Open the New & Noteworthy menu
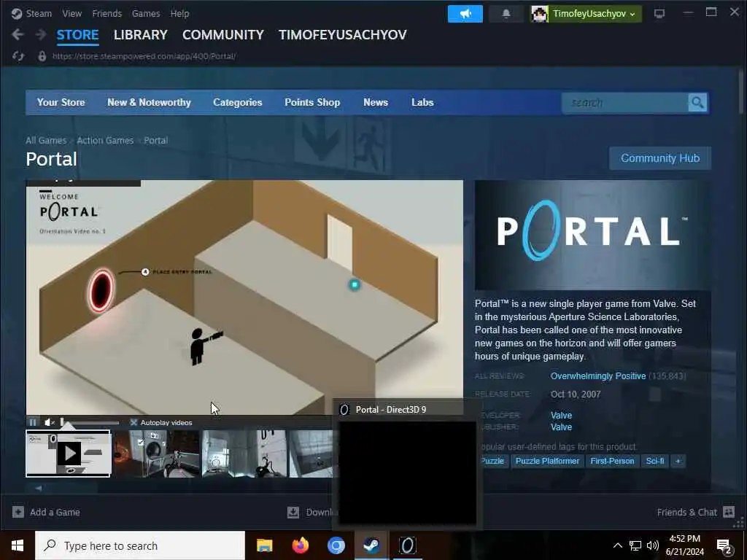 149,102
